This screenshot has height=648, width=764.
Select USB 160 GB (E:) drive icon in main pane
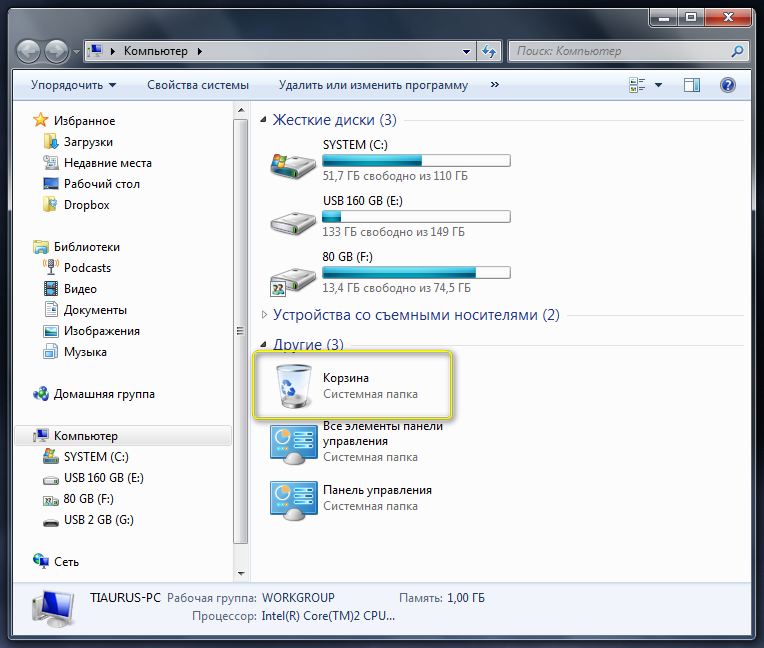click(x=293, y=222)
